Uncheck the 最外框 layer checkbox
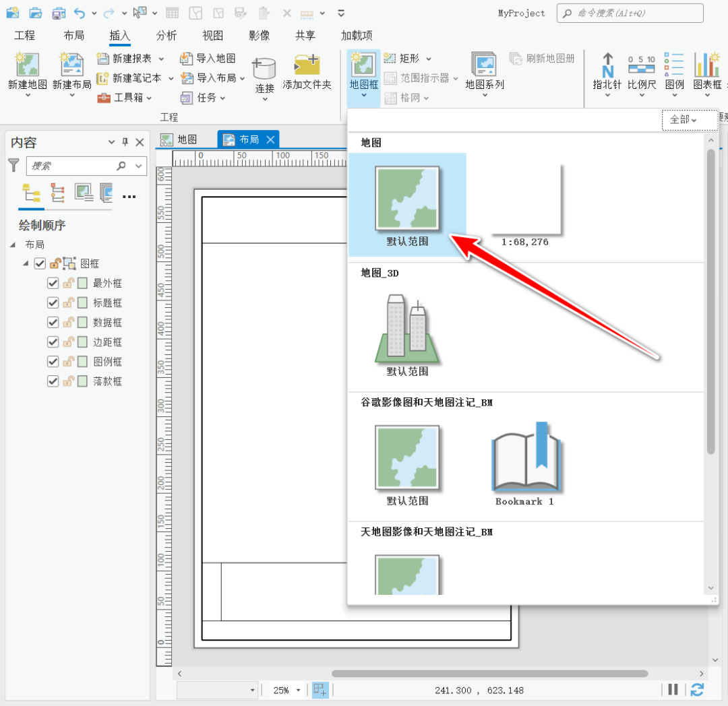Image resolution: width=728 pixels, height=706 pixels. click(x=52, y=283)
